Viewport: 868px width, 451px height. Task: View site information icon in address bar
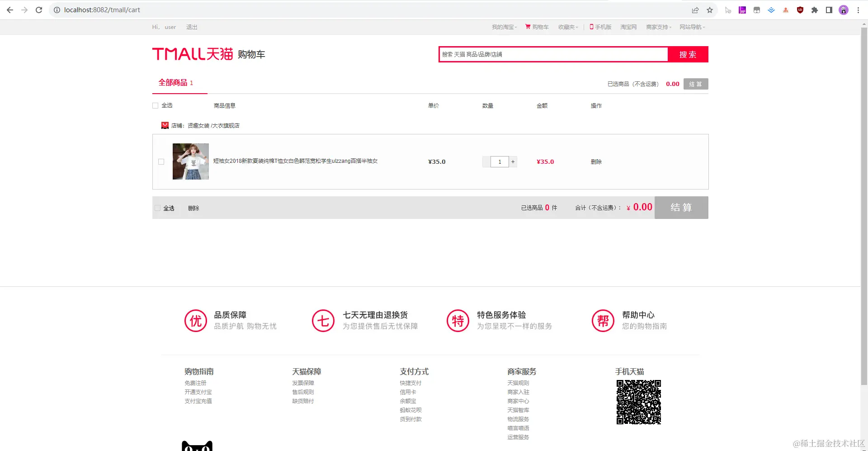coord(57,10)
